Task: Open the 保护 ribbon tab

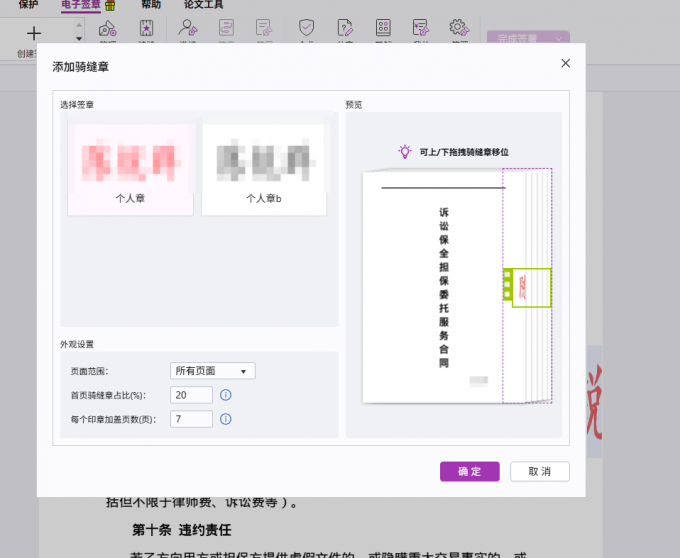Action: click(x=28, y=4)
